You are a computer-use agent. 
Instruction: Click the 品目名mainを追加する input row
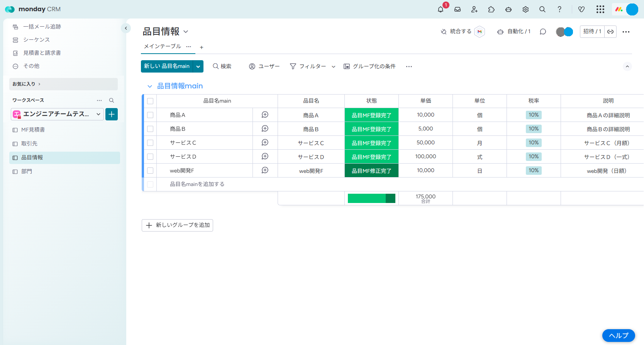click(x=197, y=184)
